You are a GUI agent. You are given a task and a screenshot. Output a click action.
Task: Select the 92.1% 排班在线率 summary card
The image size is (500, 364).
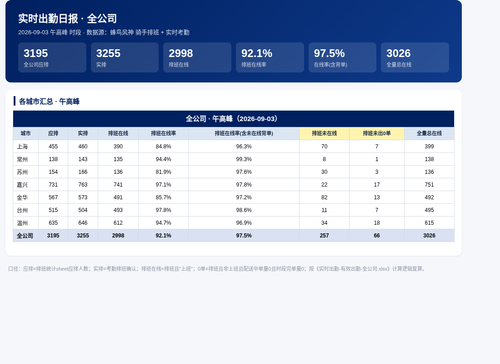pos(270,57)
